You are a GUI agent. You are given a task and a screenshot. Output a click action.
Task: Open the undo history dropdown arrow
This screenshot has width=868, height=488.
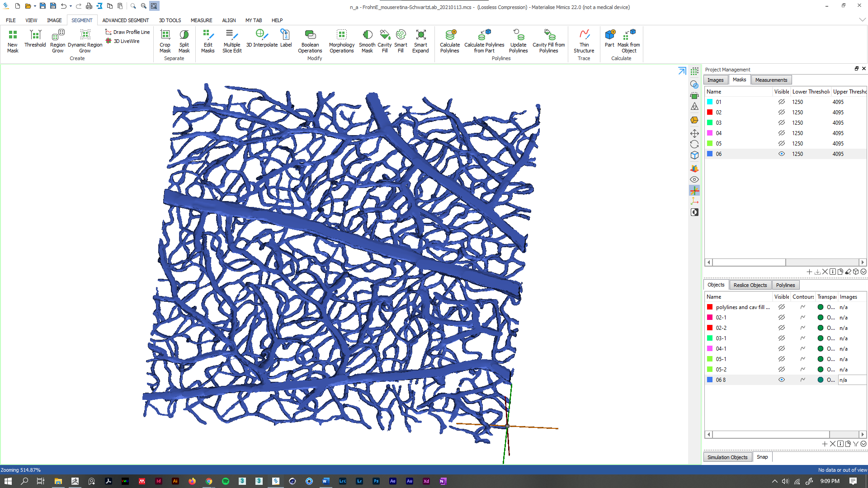click(71, 6)
